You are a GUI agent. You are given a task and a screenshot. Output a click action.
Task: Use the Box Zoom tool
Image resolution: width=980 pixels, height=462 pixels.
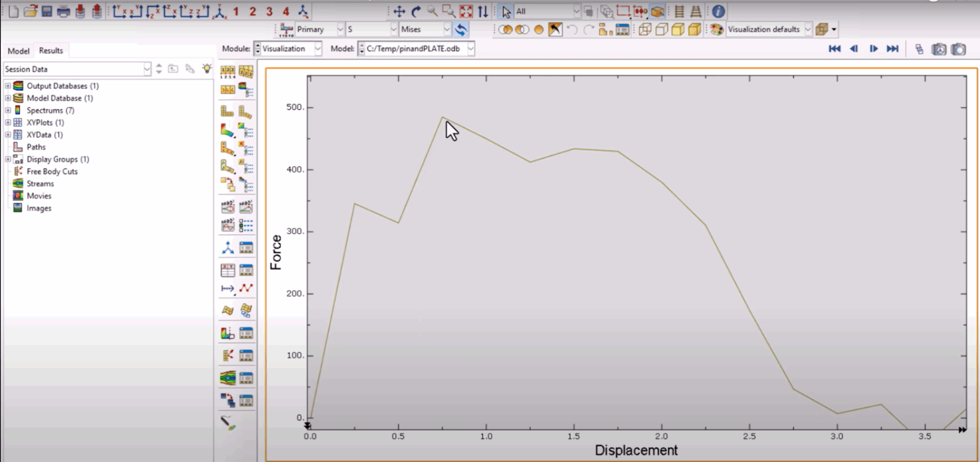tap(449, 11)
